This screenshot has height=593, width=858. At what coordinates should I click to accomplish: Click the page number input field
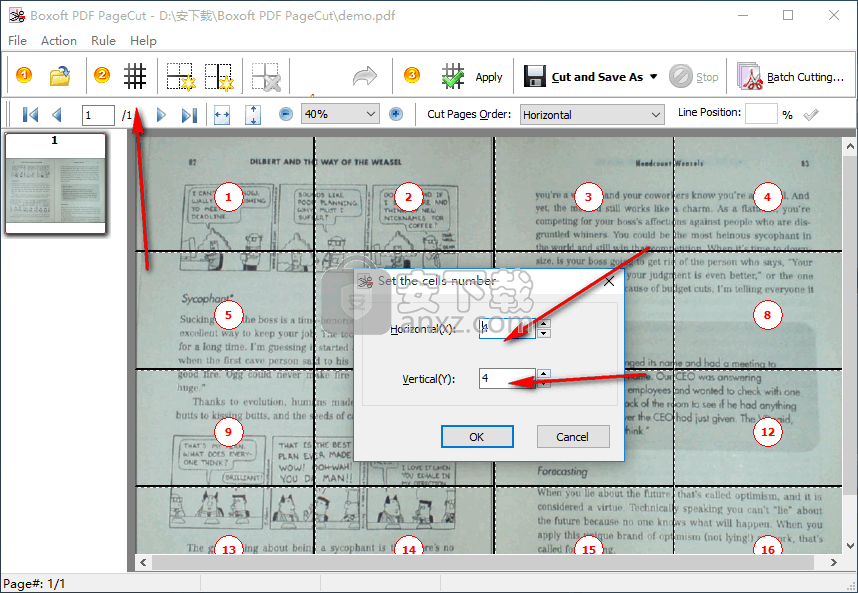coord(98,115)
